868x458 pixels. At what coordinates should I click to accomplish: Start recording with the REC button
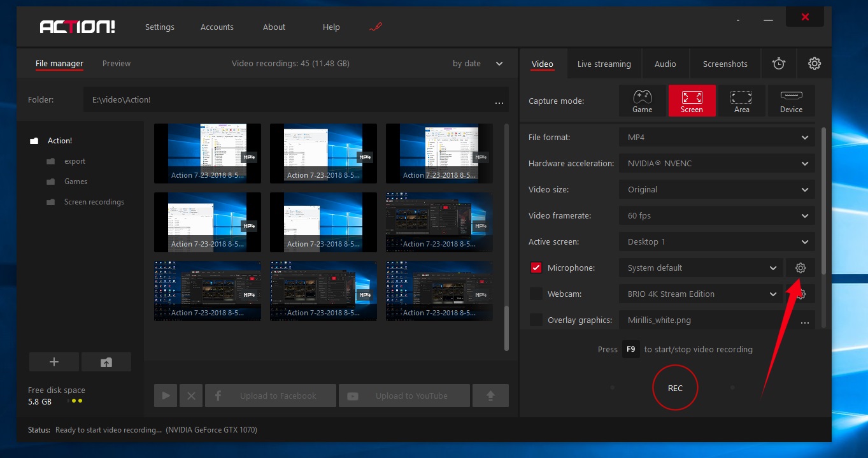point(676,388)
